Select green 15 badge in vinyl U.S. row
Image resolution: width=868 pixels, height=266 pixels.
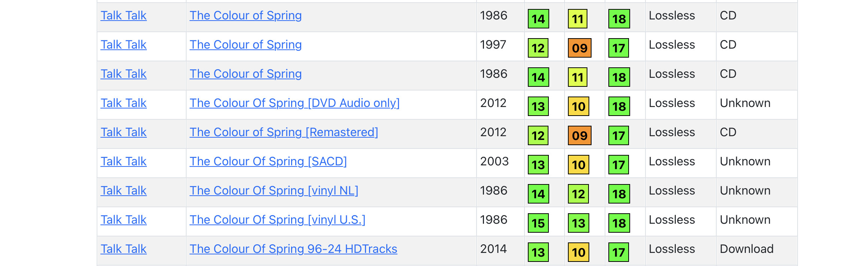pyautogui.click(x=538, y=223)
